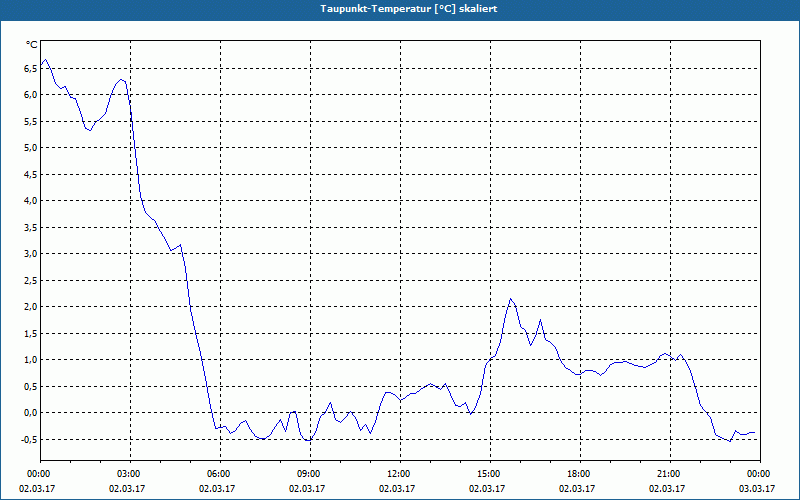Select the 6,0 y-axis tick label
The height and width of the screenshot is (500, 800).
click(30, 95)
